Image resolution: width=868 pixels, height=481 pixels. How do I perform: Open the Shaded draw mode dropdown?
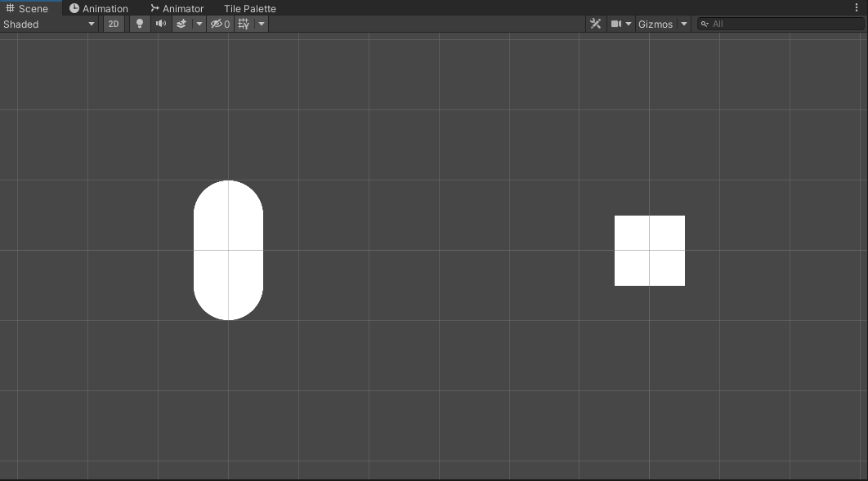49,24
